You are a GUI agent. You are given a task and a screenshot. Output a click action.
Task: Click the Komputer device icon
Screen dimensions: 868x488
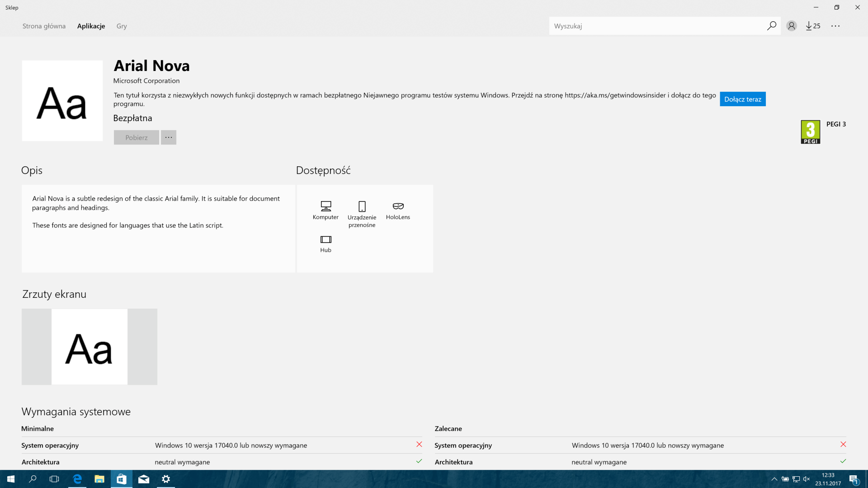325,206
